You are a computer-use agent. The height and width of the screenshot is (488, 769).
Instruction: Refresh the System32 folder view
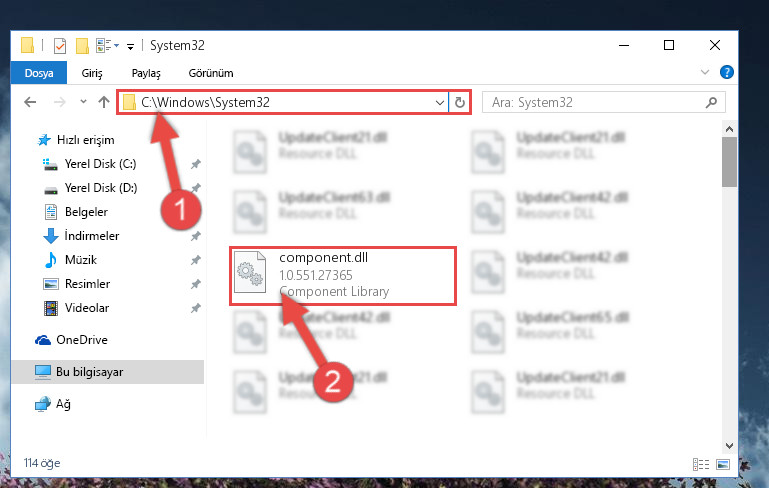[x=460, y=102]
